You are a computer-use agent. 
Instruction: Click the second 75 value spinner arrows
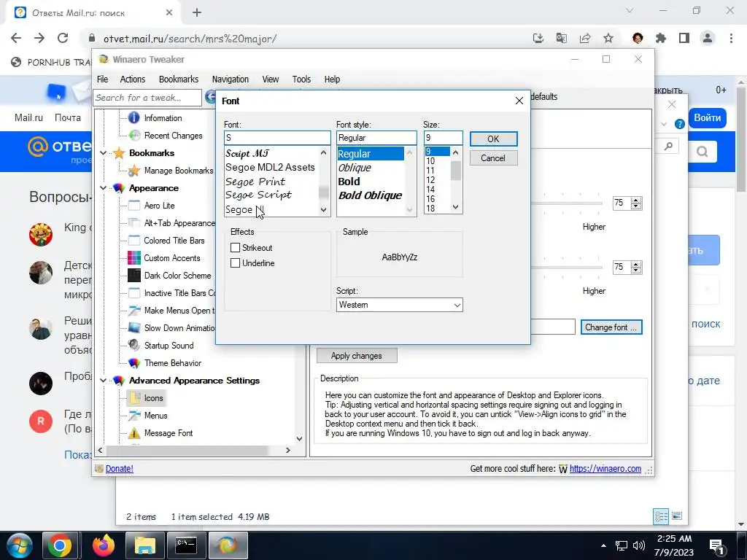pyautogui.click(x=636, y=267)
